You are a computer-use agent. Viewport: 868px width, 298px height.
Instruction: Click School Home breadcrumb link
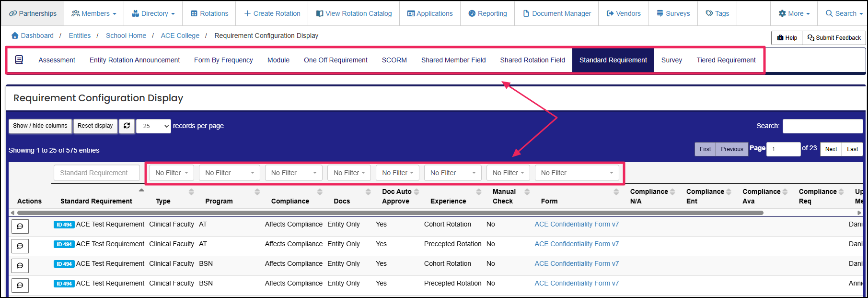(x=126, y=36)
